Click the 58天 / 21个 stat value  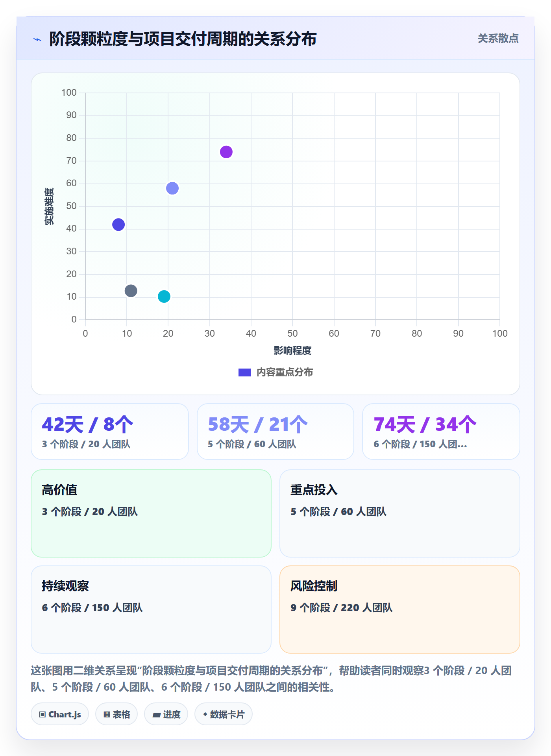[258, 424]
